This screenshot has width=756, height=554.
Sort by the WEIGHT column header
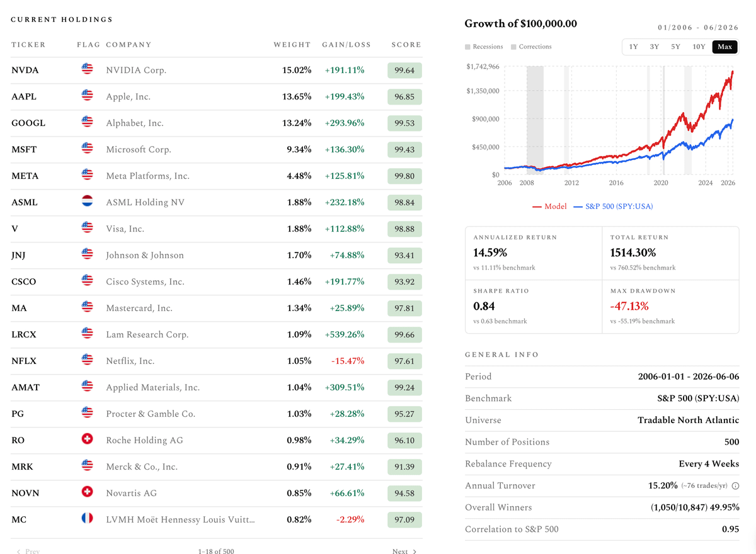coord(292,45)
